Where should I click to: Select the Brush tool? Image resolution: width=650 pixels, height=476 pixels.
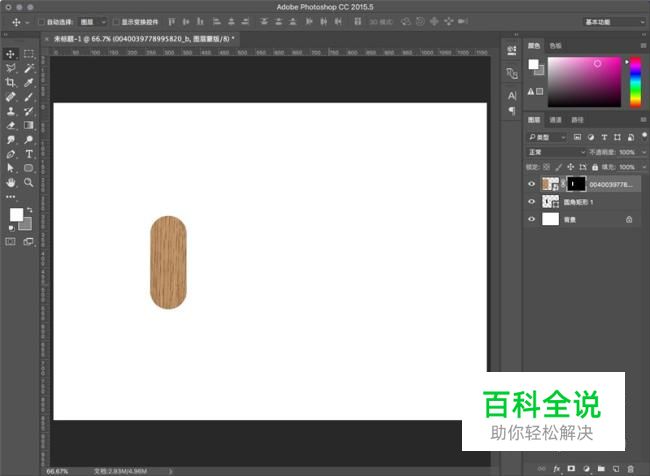click(29, 97)
